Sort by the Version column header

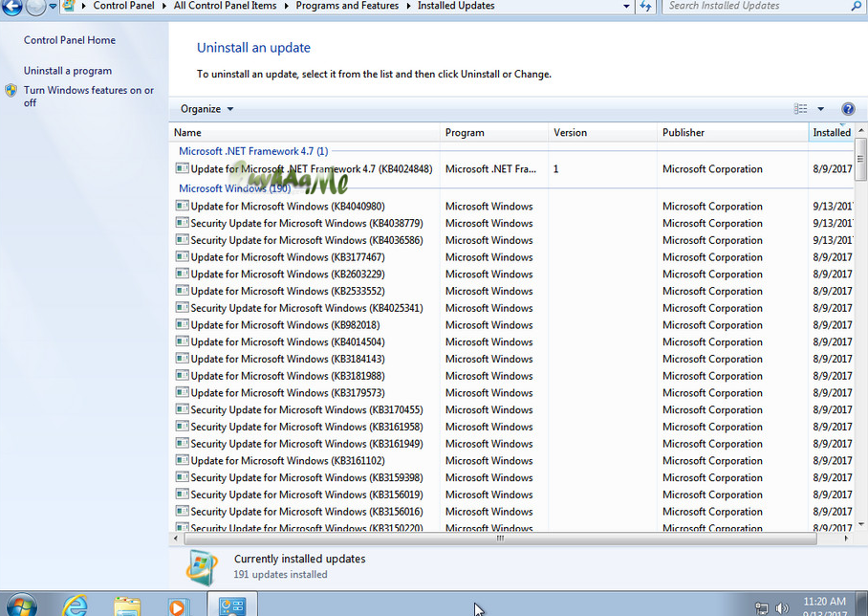click(602, 132)
